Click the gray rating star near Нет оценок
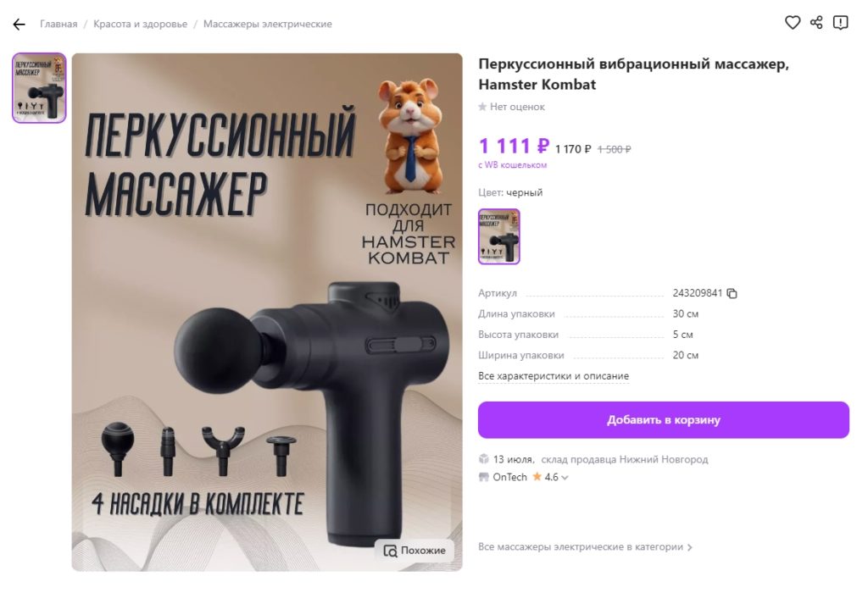Screen dimensions: 868x593 [482, 107]
